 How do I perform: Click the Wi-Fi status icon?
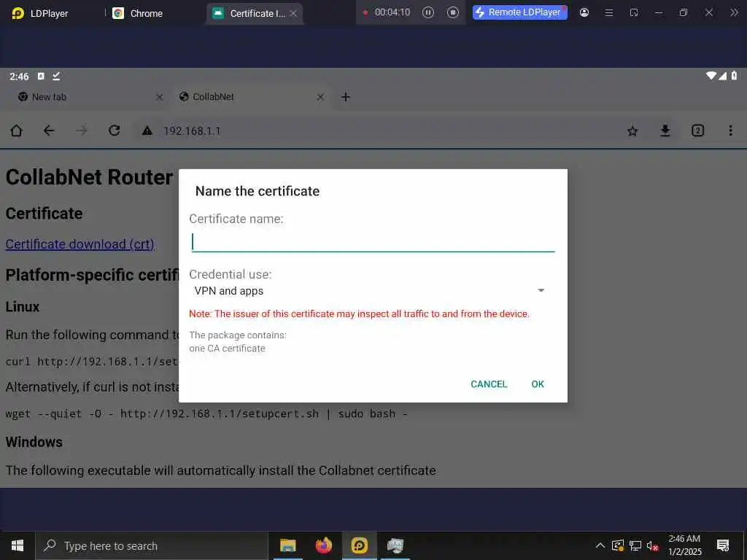(711, 76)
